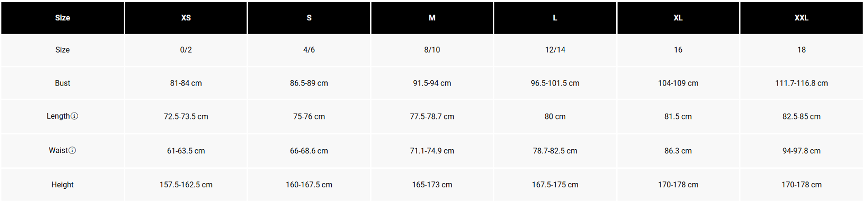
Task: Select the XS column header
Action: [186, 18]
